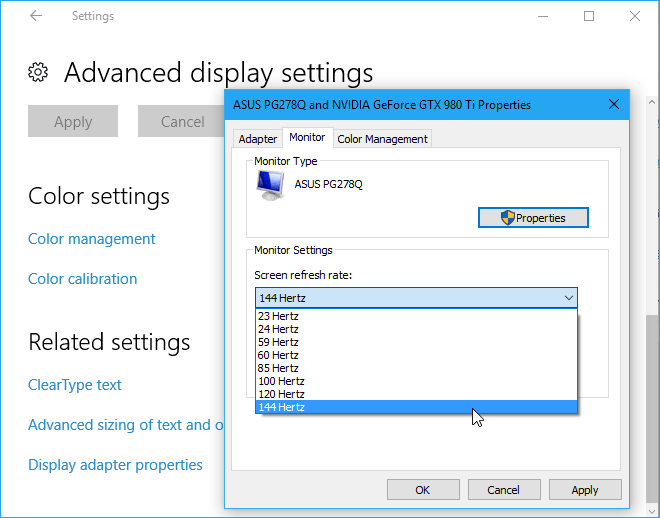Choose 100 Hertz refresh rate
Viewport: 660px width, 518px height.
click(416, 381)
